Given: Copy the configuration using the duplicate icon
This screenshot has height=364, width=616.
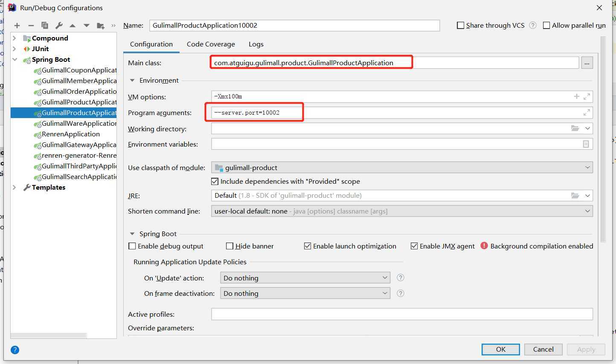Looking at the screenshot, I should (x=45, y=26).
